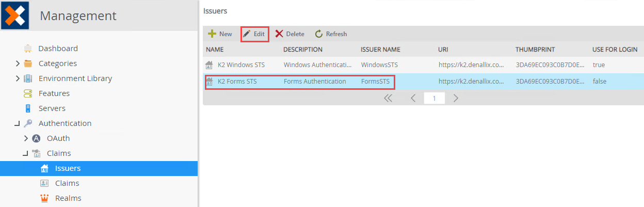Click the 'true' use for login cell
Screen dimensions: 644x207
click(599, 65)
